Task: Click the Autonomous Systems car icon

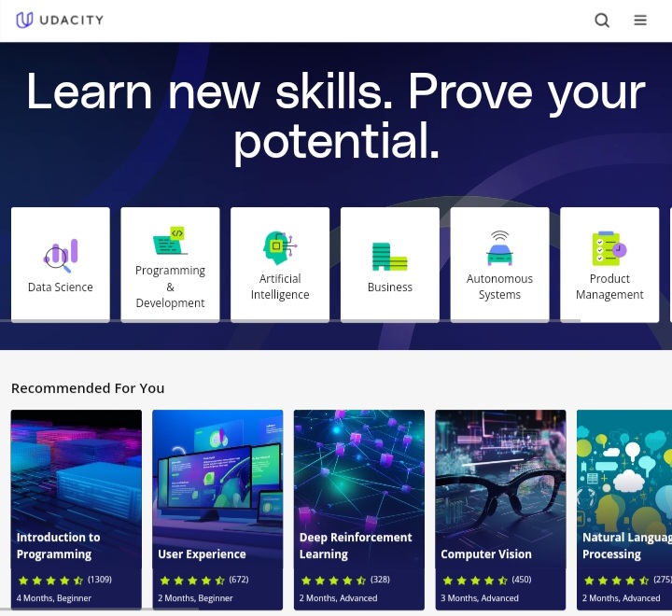Action: pos(499,248)
